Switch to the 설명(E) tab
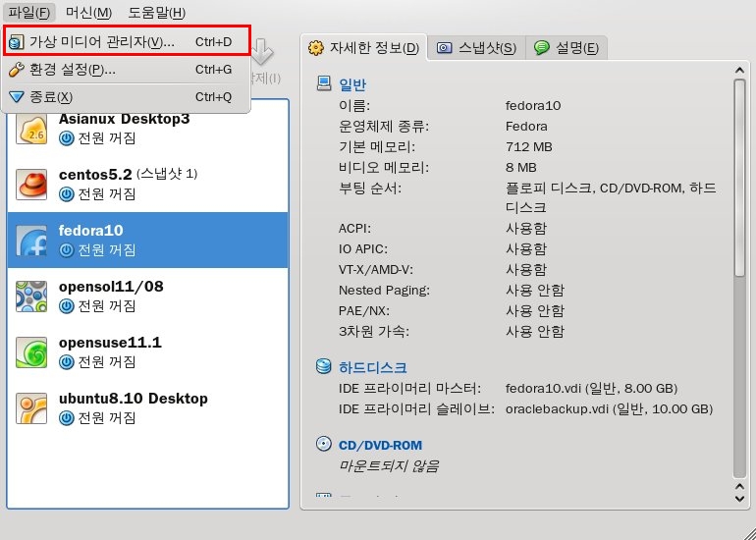 567,48
